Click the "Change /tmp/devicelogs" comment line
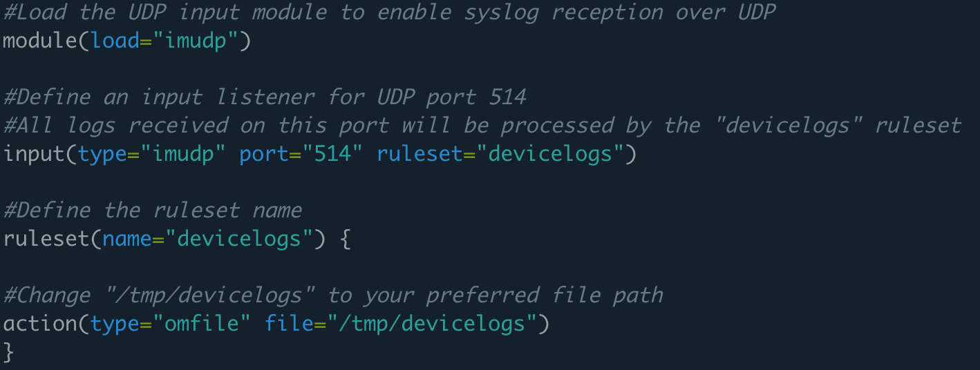 coord(333,295)
